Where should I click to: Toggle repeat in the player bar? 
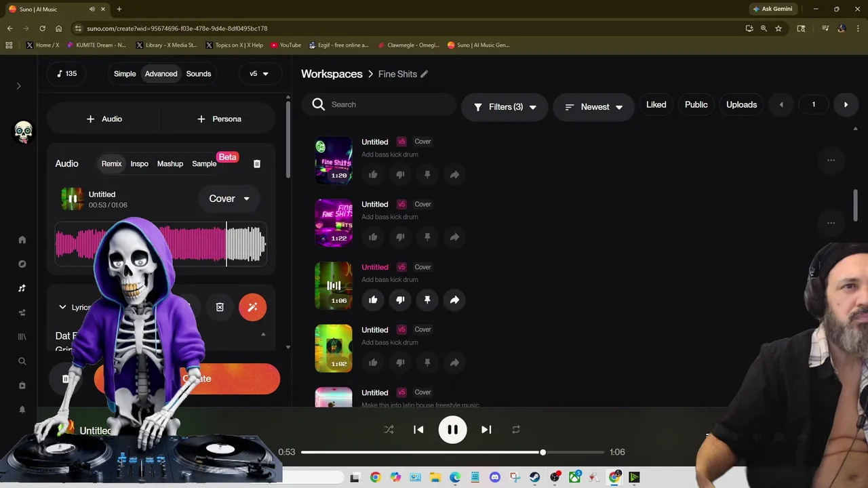pos(516,429)
